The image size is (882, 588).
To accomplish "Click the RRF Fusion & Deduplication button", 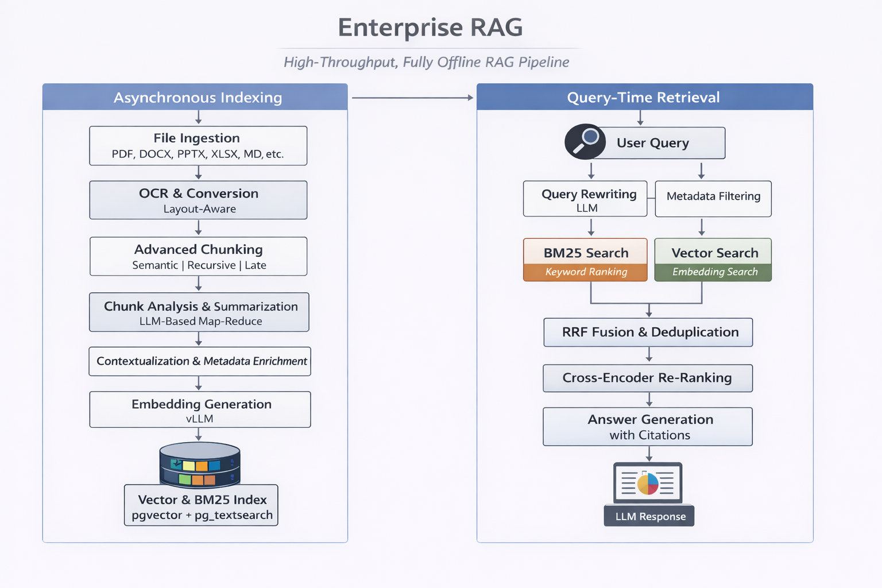I will pos(648,332).
